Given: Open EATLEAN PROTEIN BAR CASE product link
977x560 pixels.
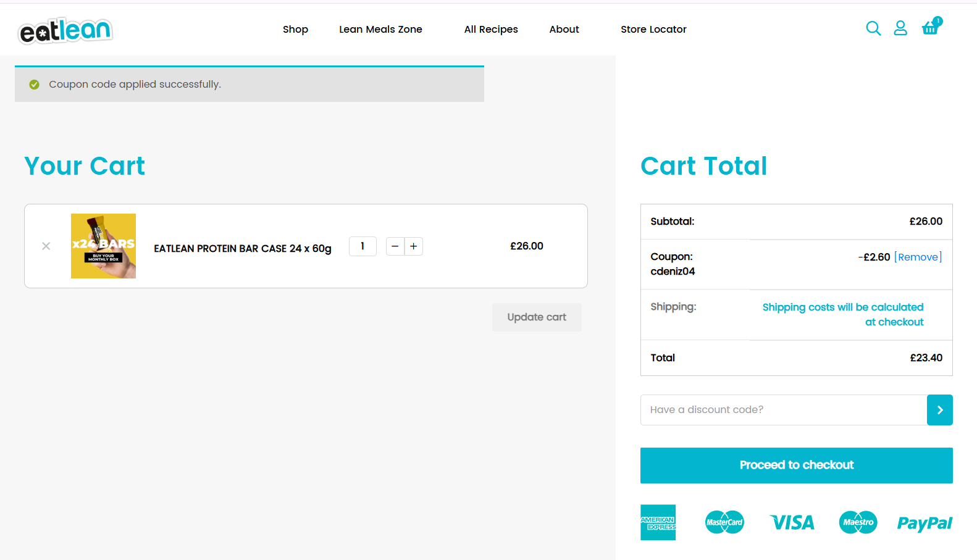Looking at the screenshot, I should pos(243,248).
